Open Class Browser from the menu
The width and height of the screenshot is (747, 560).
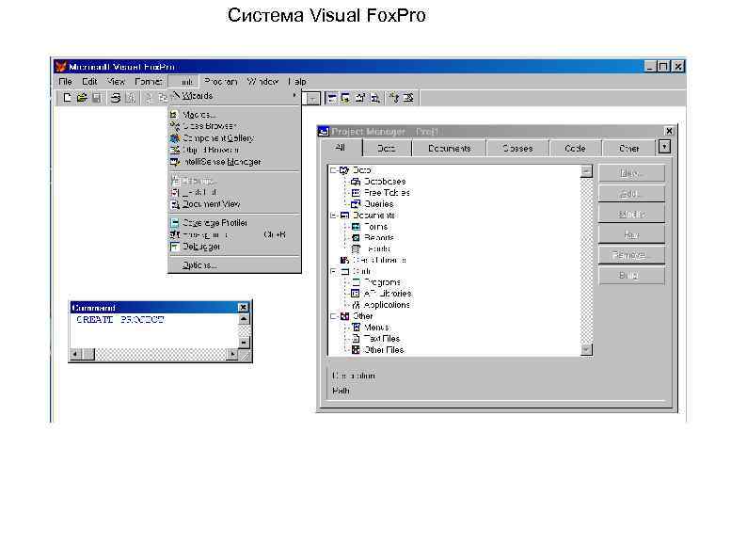click(234, 126)
